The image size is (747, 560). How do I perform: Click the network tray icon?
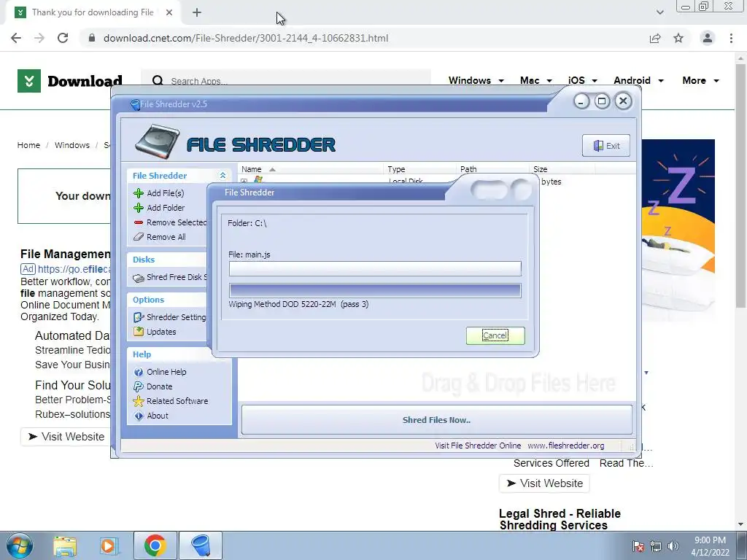tap(656, 546)
